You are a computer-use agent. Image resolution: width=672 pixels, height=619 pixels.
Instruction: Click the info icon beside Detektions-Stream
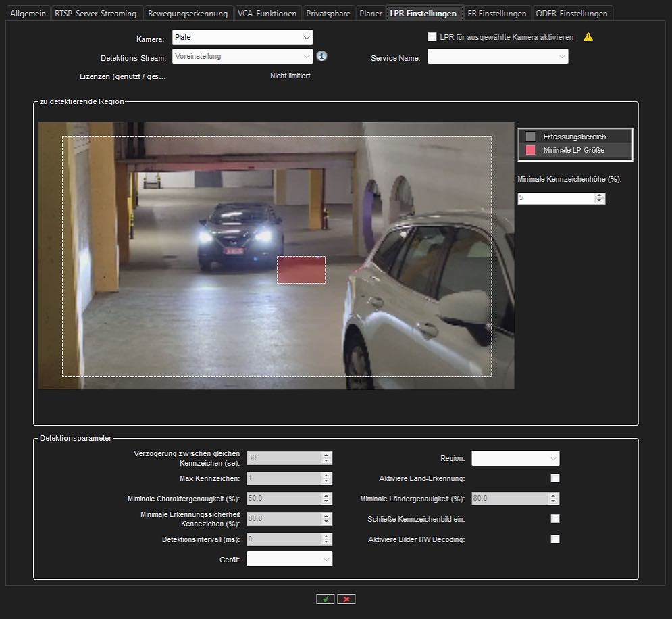click(x=322, y=56)
